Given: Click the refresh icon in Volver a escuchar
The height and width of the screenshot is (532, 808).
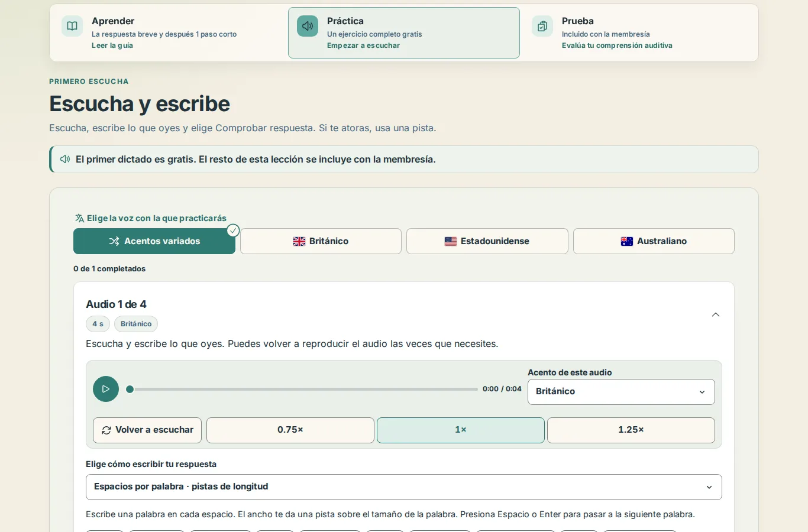Looking at the screenshot, I should tap(106, 430).
